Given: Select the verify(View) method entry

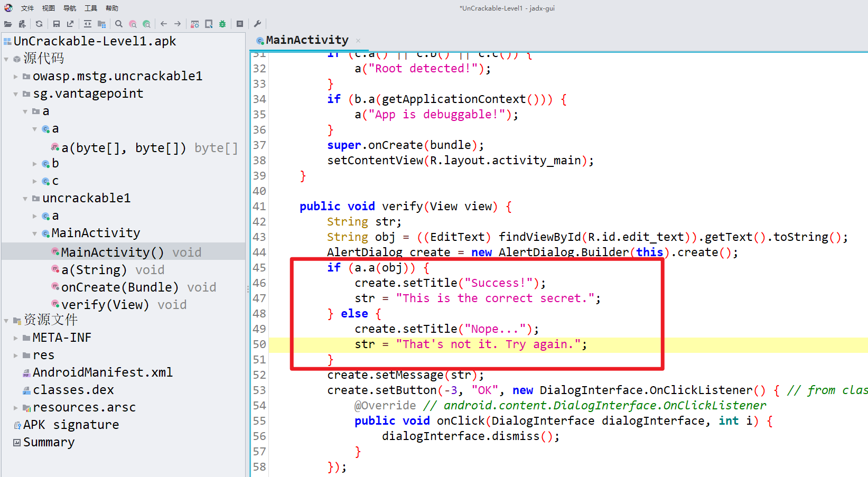Looking at the screenshot, I should (x=124, y=305).
